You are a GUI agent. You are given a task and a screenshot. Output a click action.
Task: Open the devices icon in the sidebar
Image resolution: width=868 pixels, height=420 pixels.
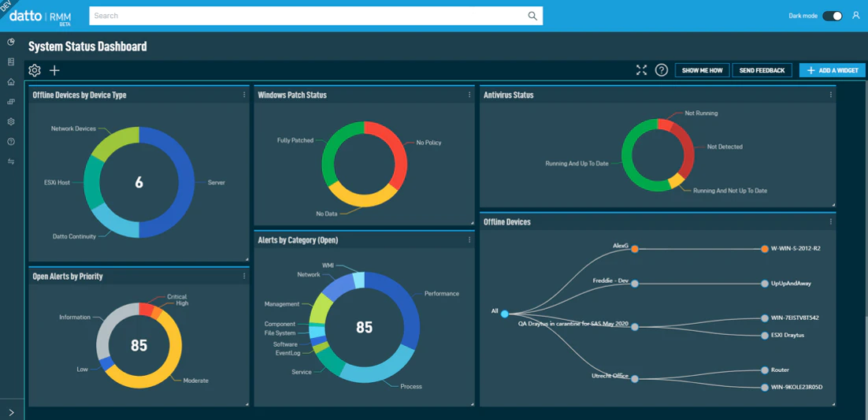pos(11,102)
